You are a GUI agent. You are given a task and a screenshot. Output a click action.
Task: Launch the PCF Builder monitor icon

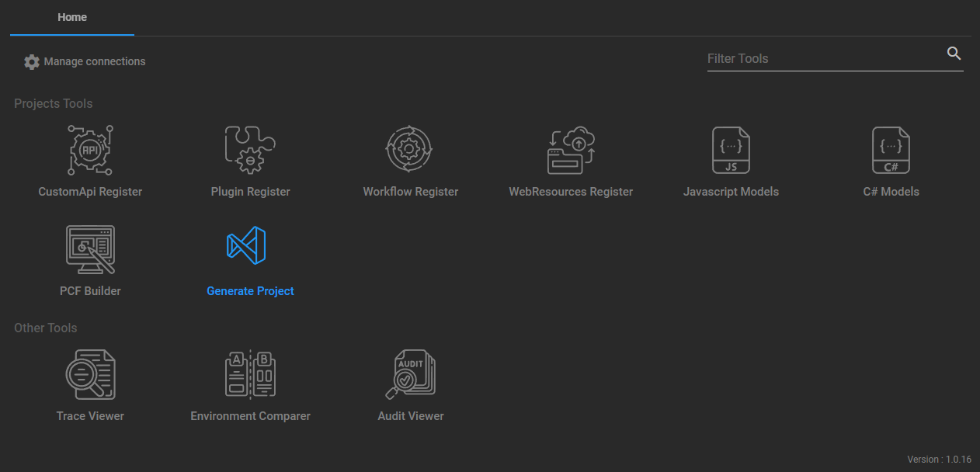click(90, 249)
